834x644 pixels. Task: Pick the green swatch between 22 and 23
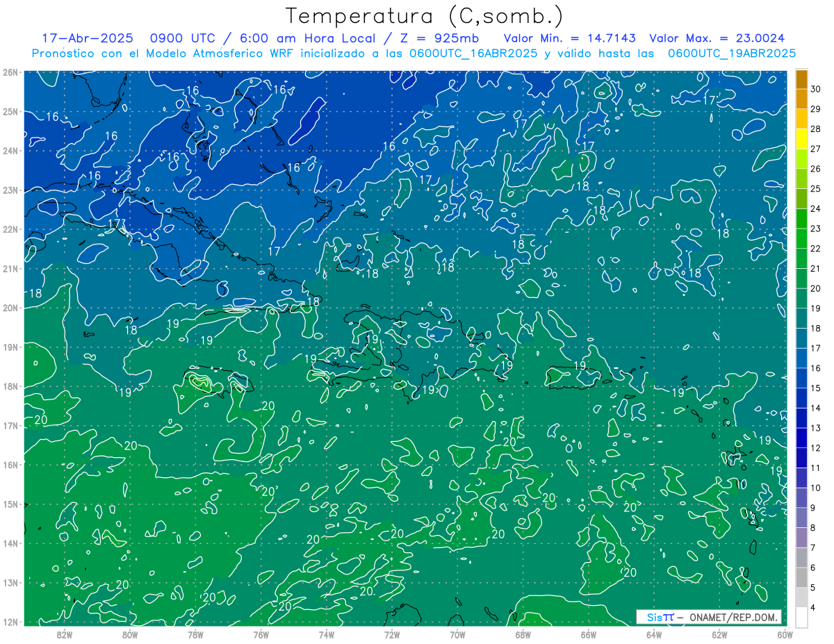801,239
